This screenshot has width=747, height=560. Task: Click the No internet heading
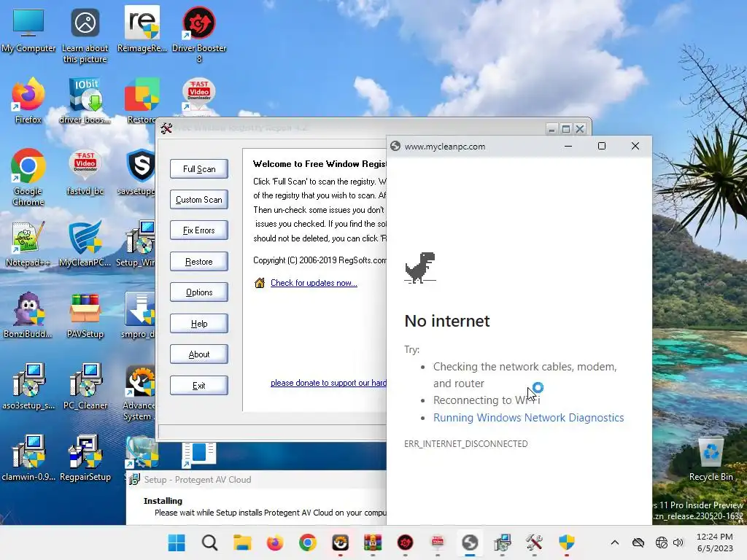tap(447, 321)
